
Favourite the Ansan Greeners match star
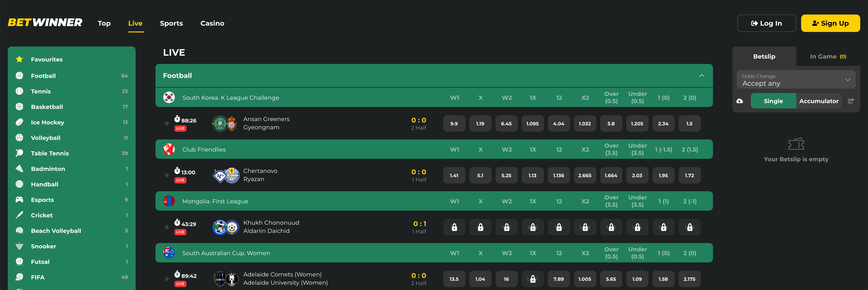(x=167, y=124)
